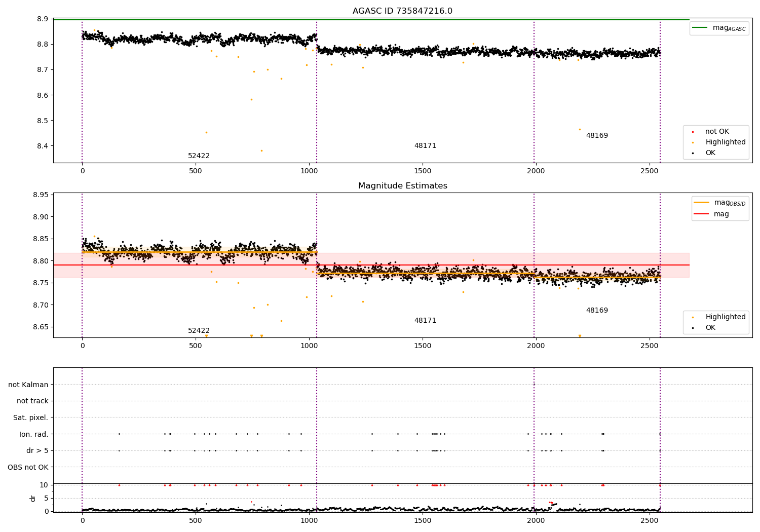Click the 2500 x-tick under top plot
This screenshot has height=532, width=760.
pyautogui.click(x=650, y=171)
